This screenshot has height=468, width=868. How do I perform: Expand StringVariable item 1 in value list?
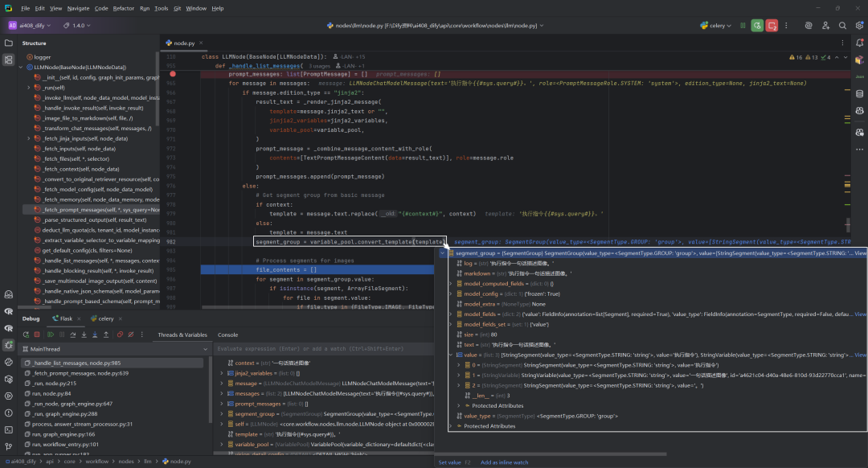click(x=458, y=376)
